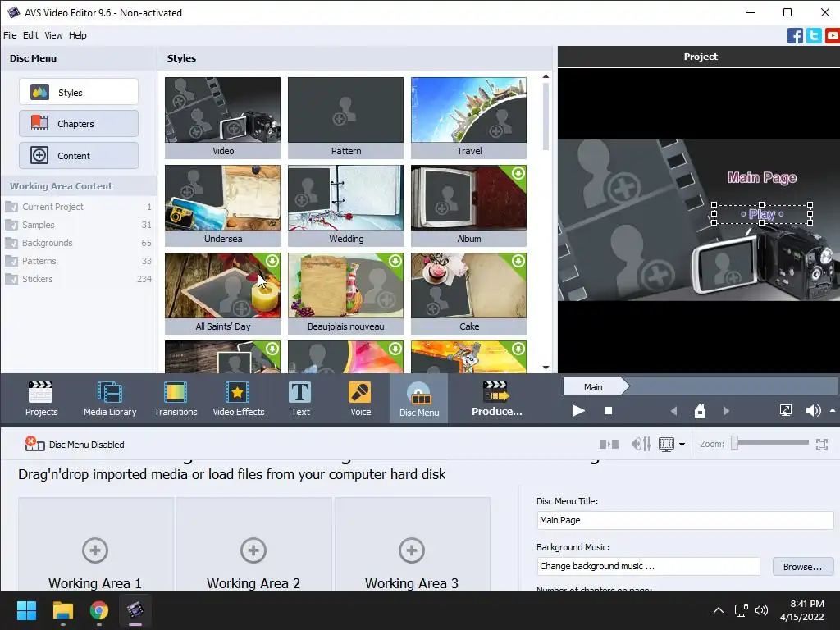This screenshot has width=840, height=630.
Task: Open Windows Start menu
Action: (x=26, y=610)
